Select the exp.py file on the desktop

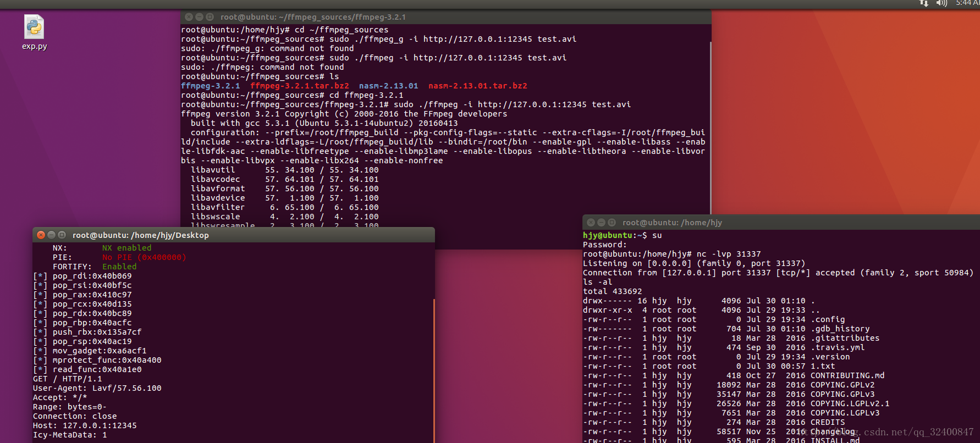point(34,32)
